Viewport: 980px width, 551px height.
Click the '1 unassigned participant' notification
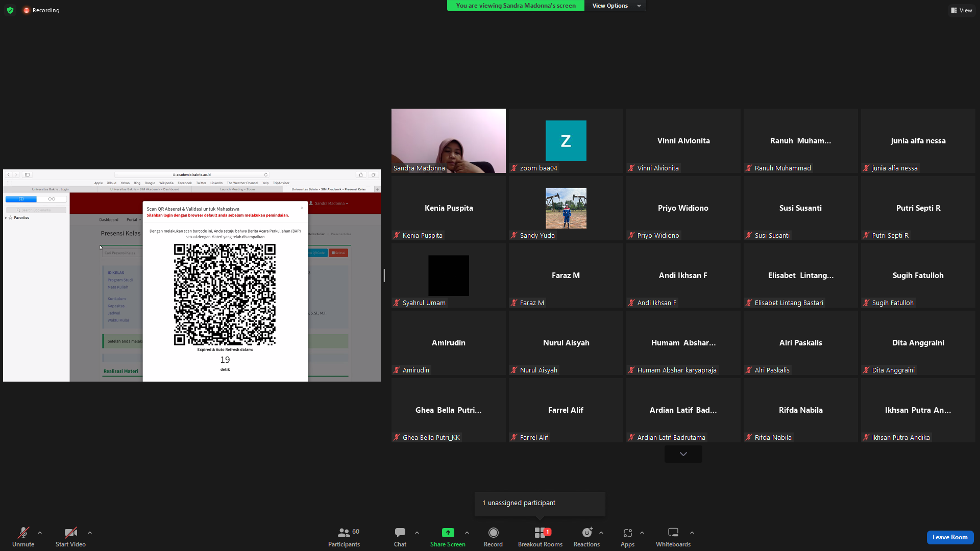click(540, 504)
